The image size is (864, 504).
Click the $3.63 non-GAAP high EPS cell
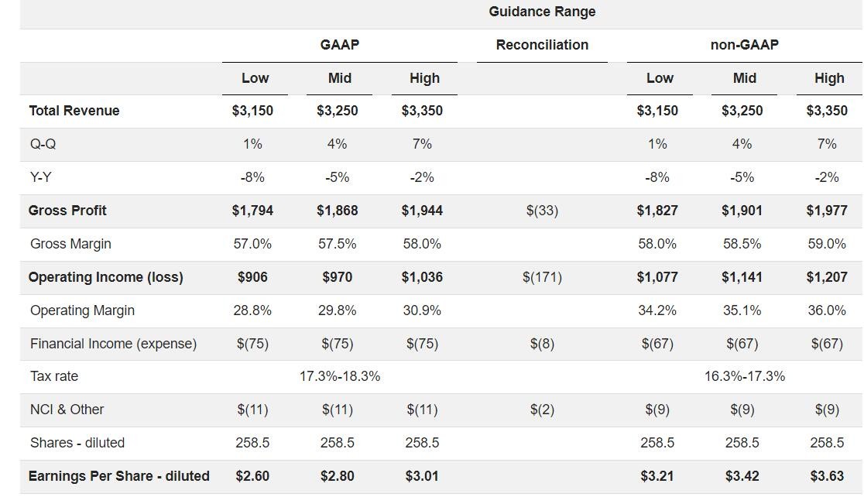coord(827,476)
